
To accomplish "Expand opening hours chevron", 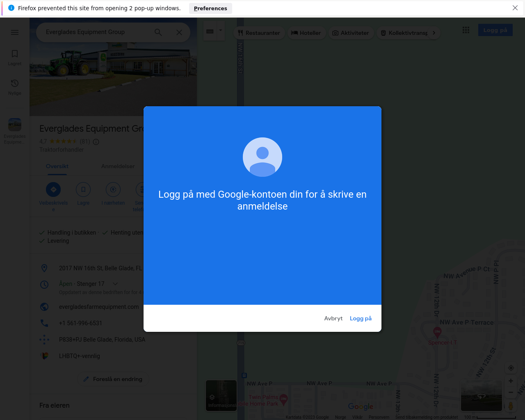I will pos(115,284).
